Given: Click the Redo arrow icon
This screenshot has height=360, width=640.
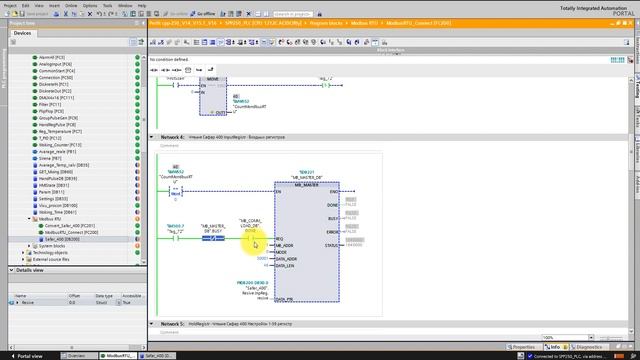Looking at the screenshot, I should point(111,14).
